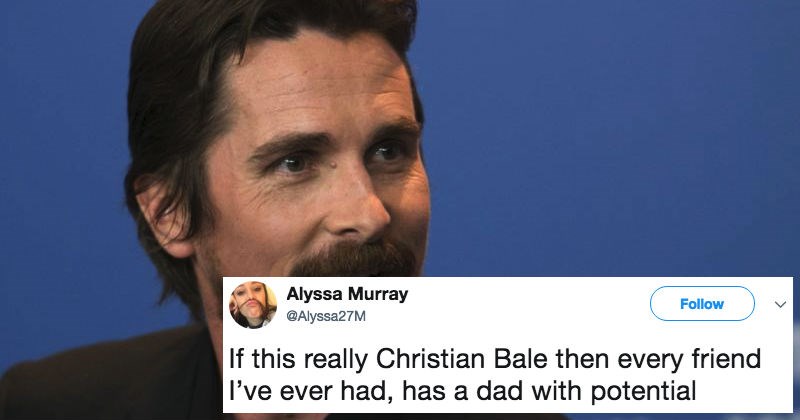The image size is (800, 420).
Task: Open the @Alyssa27M handle link
Action: pos(326,316)
